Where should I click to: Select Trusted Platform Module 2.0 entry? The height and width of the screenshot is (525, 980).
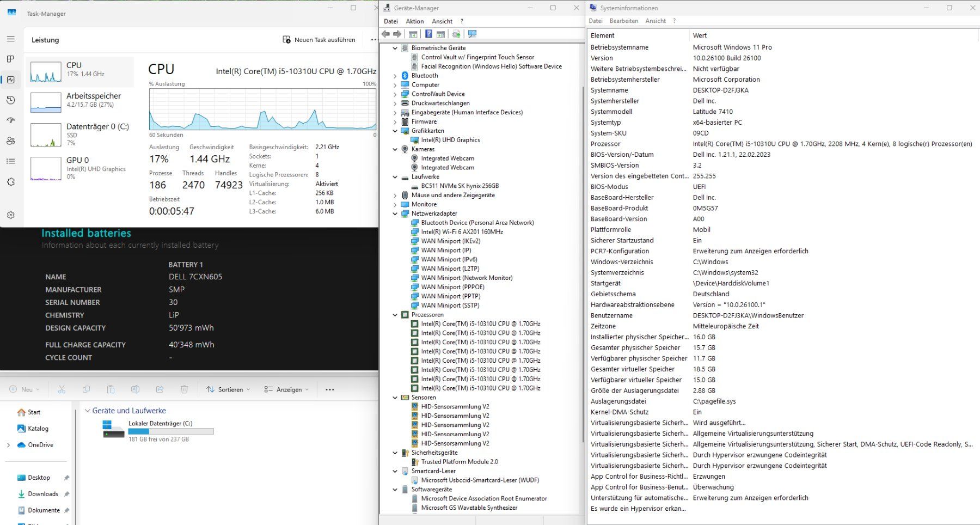459,462
